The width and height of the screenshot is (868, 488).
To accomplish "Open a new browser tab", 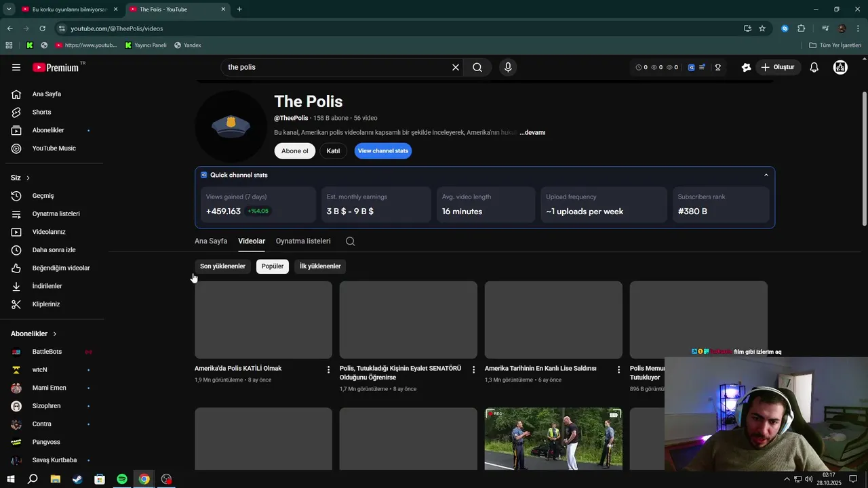I will coord(239,9).
